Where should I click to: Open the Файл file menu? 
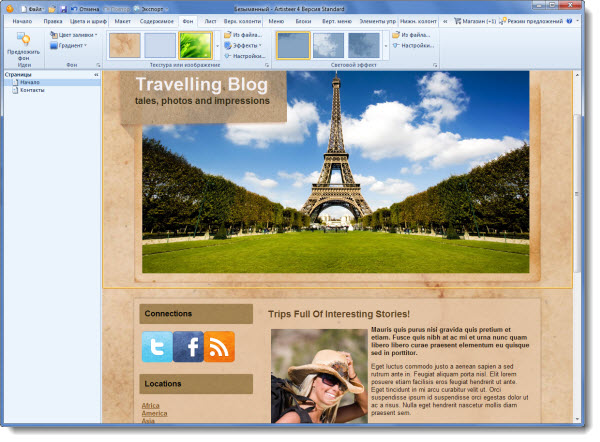point(32,8)
